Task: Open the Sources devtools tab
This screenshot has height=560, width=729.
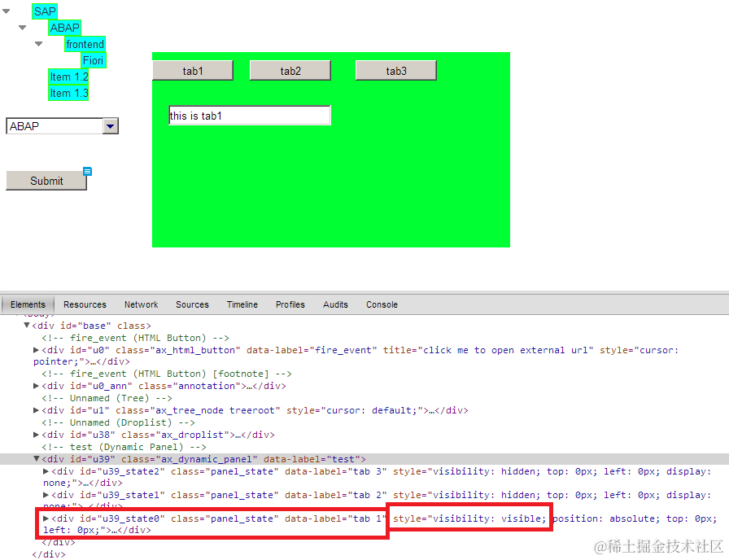Action: point(193,304)
